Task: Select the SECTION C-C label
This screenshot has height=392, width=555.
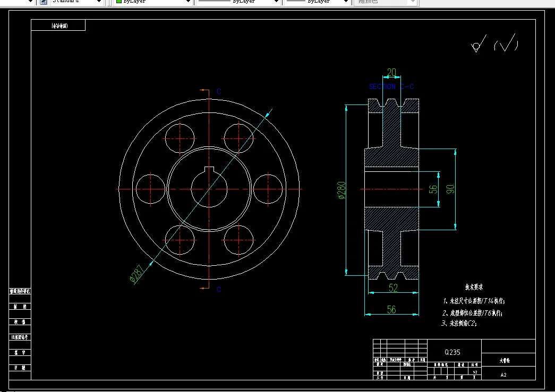Action: click(x=391, y=86)
